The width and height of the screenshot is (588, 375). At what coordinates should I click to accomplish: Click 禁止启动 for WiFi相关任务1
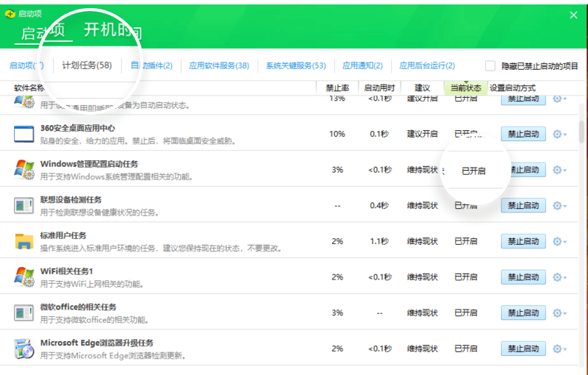523,277
